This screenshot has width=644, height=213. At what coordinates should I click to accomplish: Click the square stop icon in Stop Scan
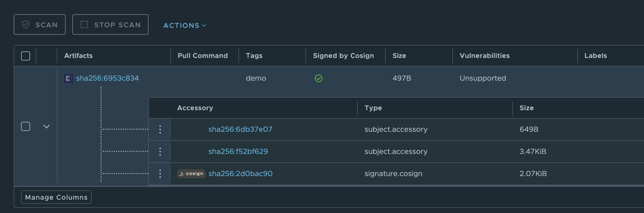(84, 24)
